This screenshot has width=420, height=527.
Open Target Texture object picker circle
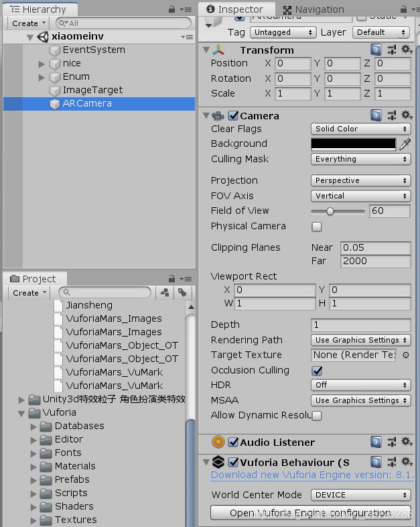(405, 355)
